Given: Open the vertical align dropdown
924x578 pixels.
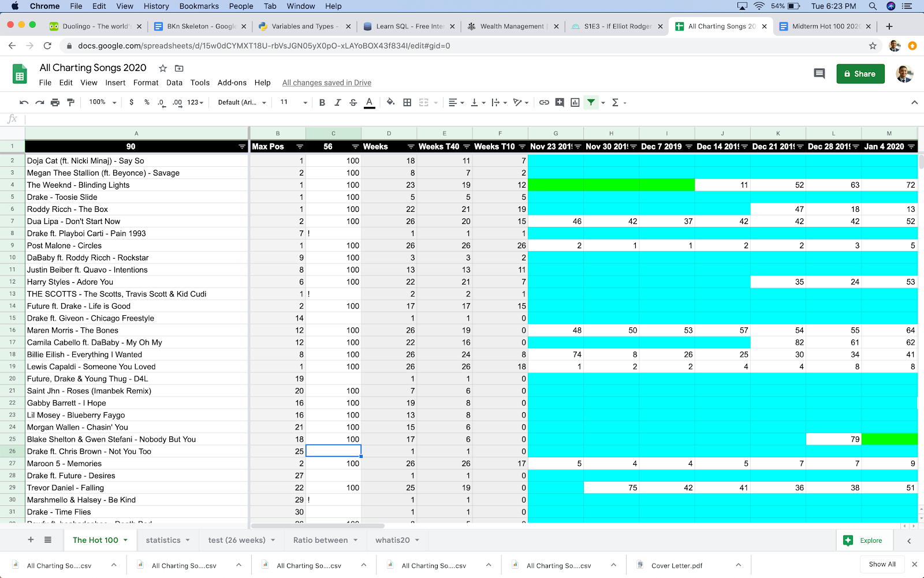Looking at the screenshot, I should [x=478, y=102].
